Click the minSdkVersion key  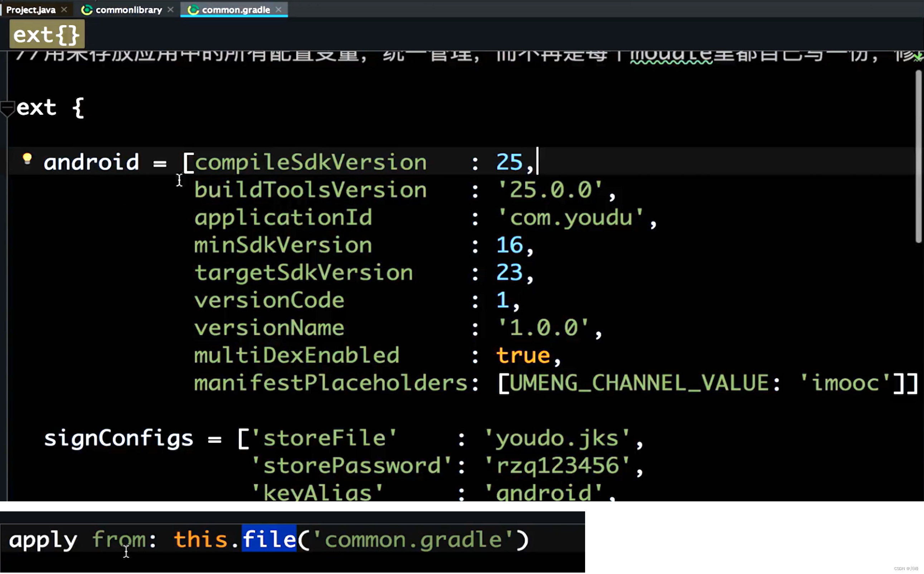click(283, 245)
